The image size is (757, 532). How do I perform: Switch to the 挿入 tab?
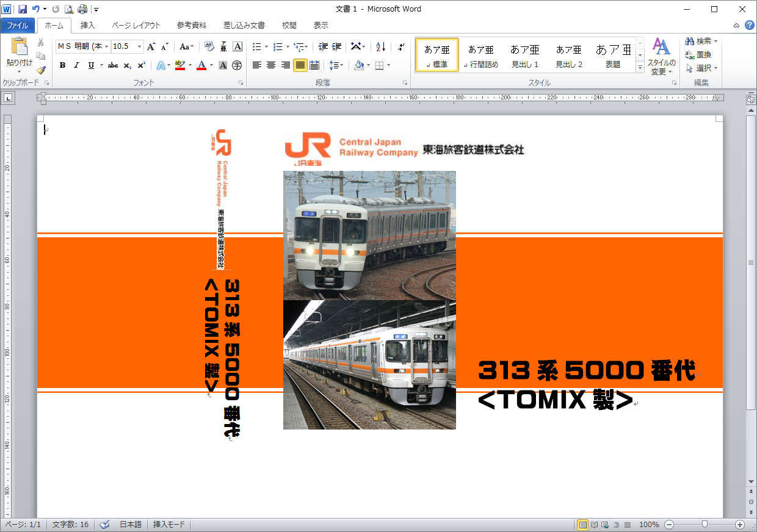click(x=88, y=26)
